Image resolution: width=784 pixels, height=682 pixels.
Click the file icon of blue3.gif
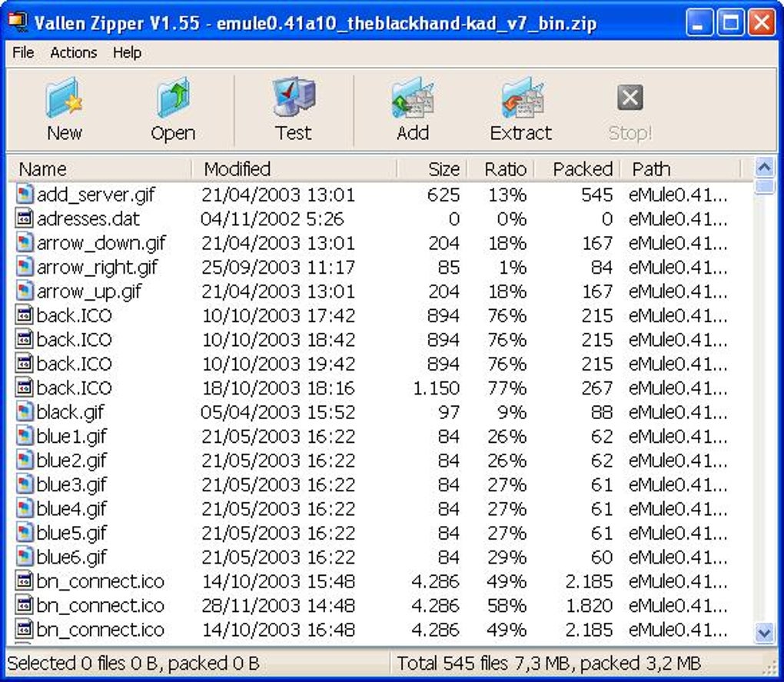(x=25, y=484)
